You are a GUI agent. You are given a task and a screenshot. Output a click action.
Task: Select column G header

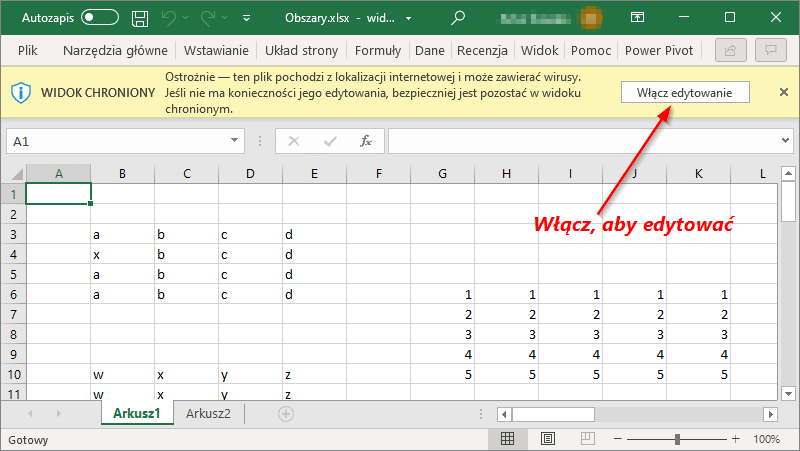[442, 174]
